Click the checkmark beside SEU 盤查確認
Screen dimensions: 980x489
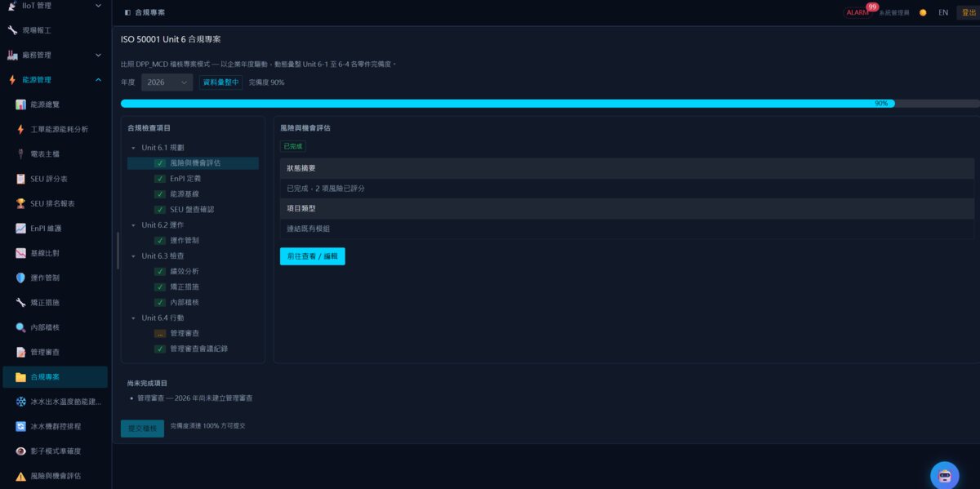click(160, 210)
